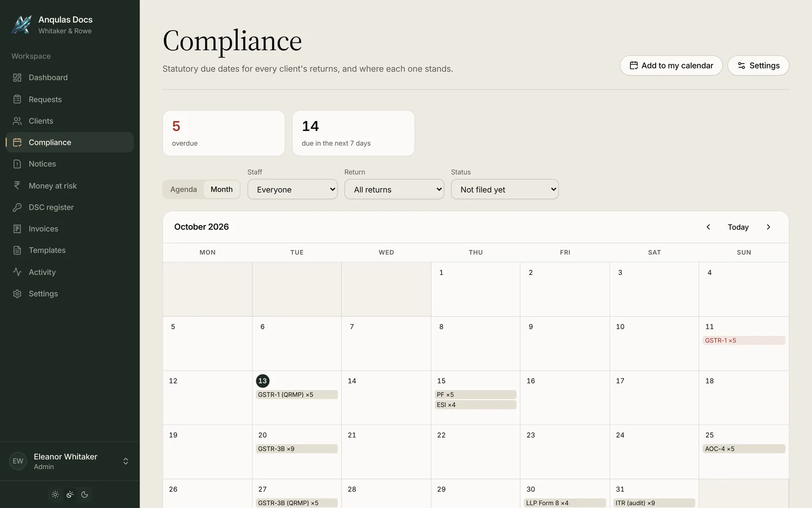This screenshot has width=812, height=508.
Task: Switch to light theme with sun icon
Action: click(x=55, y=495)
